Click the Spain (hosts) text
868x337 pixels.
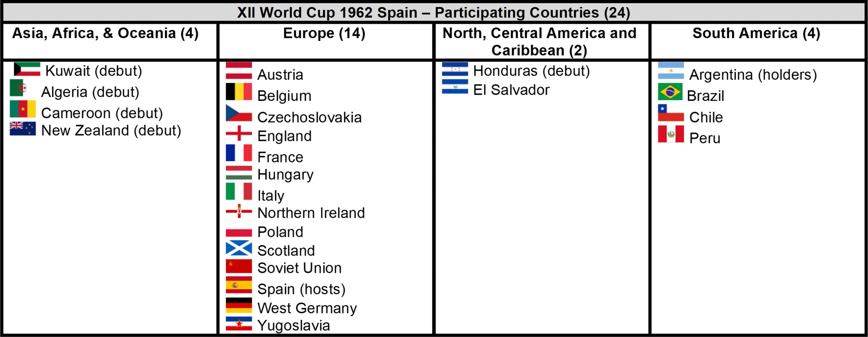[x=301, y=289]
